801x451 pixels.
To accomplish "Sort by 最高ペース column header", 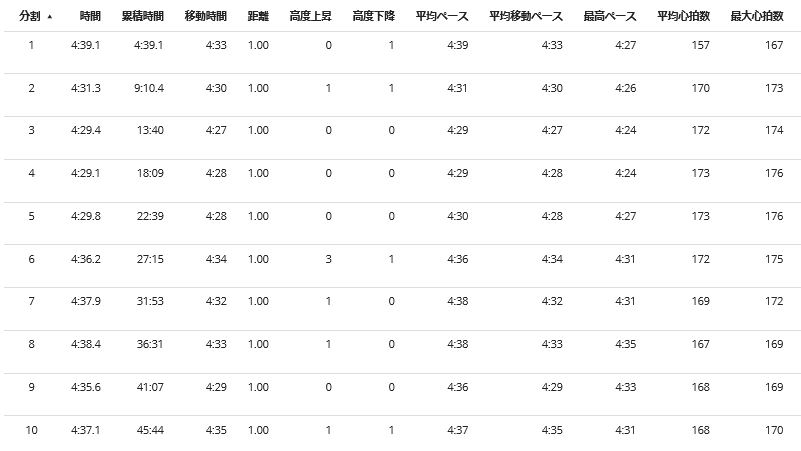I will [610, 16].
